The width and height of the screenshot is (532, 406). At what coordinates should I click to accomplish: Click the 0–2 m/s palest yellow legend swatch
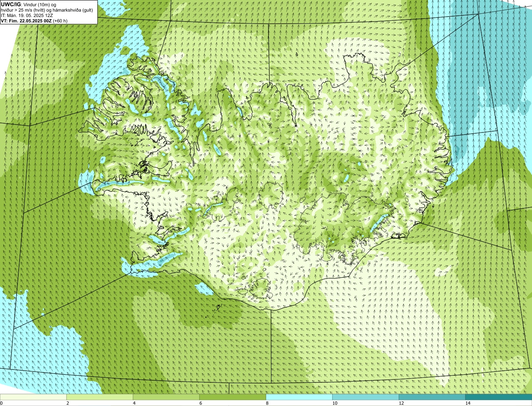click(x=33, y=397)
